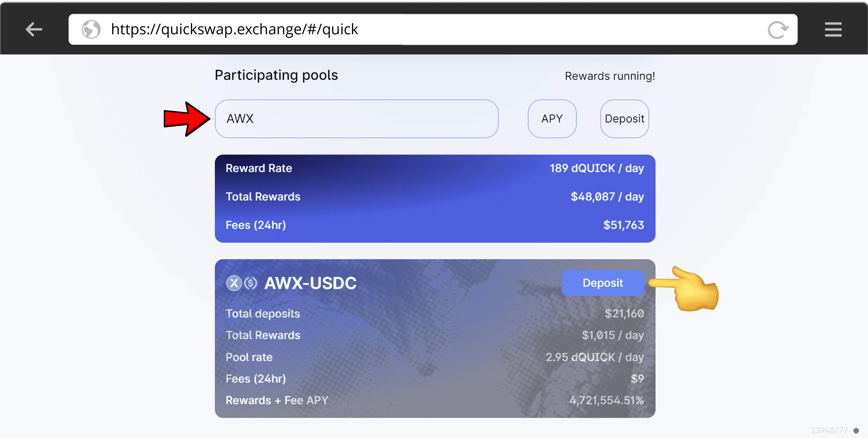Click the red arrow pointing at search
Viewport: 868px width, 438px height.
(187, 119)
